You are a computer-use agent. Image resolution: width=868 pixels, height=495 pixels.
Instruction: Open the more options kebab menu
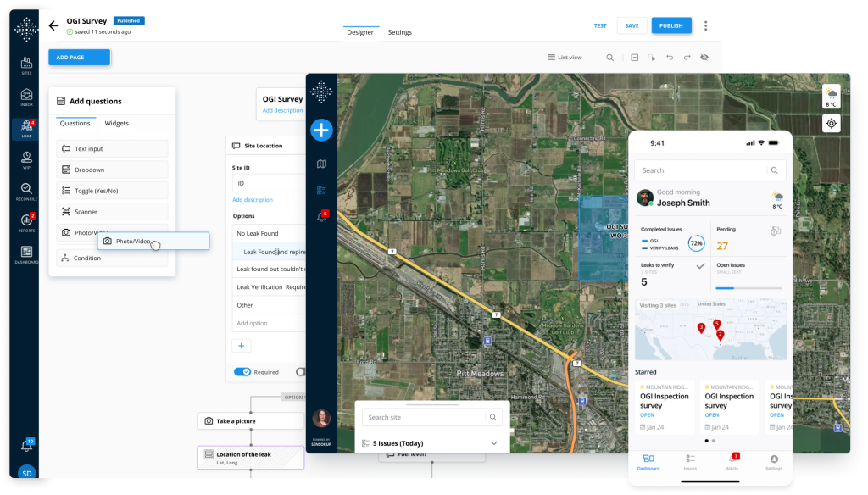(x=705, y=25)
